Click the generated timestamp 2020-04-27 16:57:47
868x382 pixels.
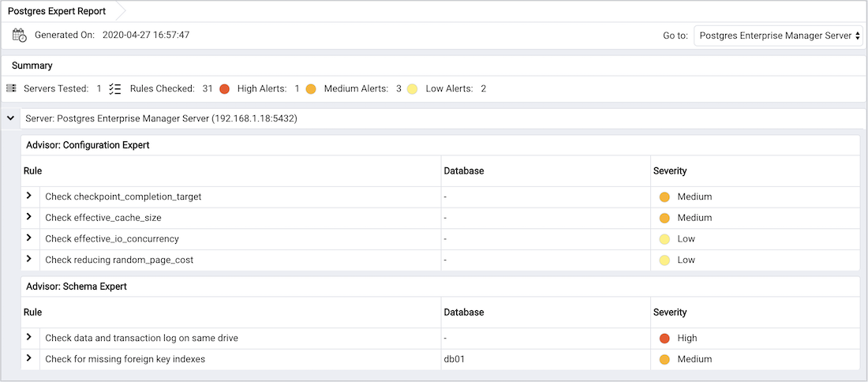click(146, 35)
